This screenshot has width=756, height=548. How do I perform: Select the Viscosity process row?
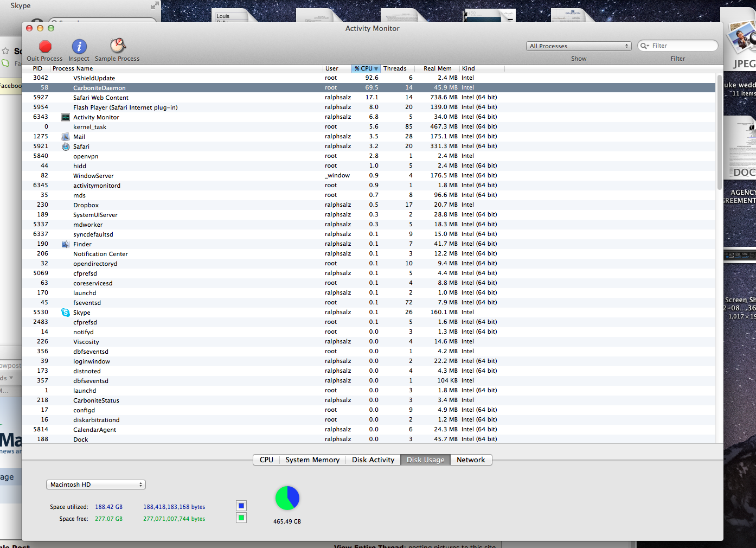[369, 342]
